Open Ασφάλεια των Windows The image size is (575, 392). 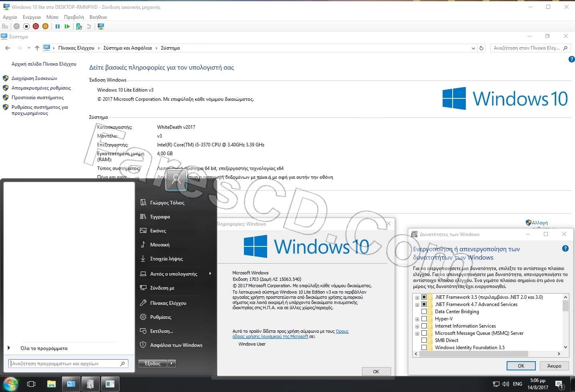tap(176, 345)
